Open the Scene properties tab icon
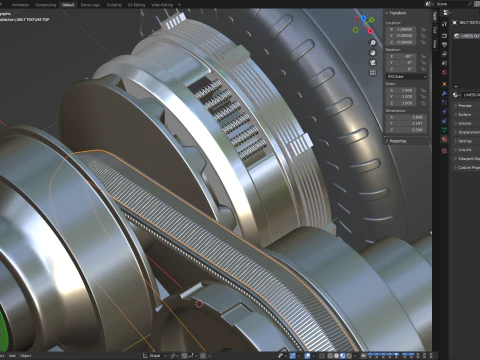Viewport: 480px width, 360px height. pos(444,63)
